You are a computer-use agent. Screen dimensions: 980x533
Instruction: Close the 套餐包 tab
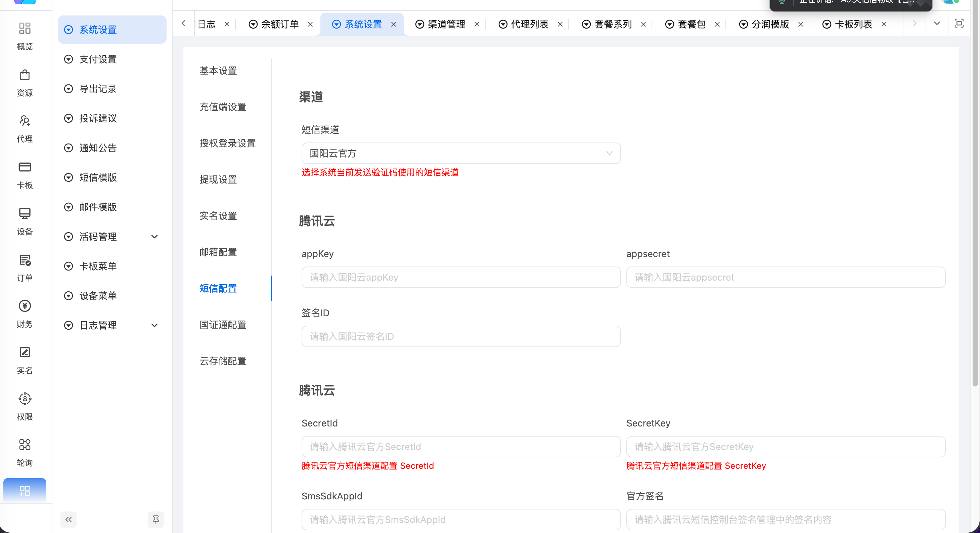[x=717, y=25]
